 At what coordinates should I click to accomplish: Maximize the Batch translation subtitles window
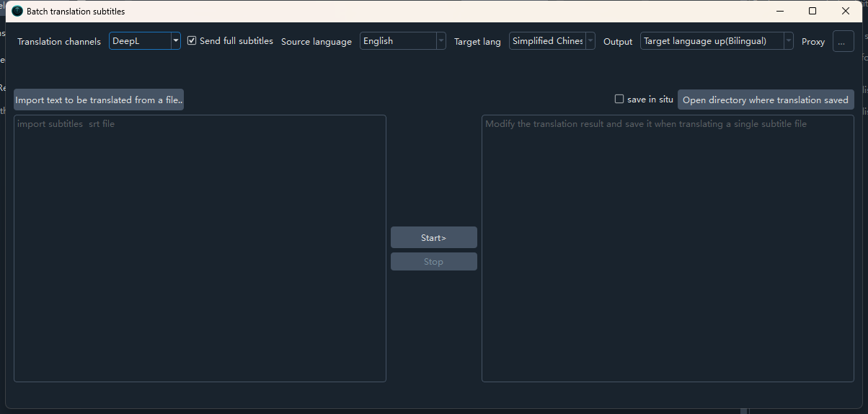coord(812,12)
